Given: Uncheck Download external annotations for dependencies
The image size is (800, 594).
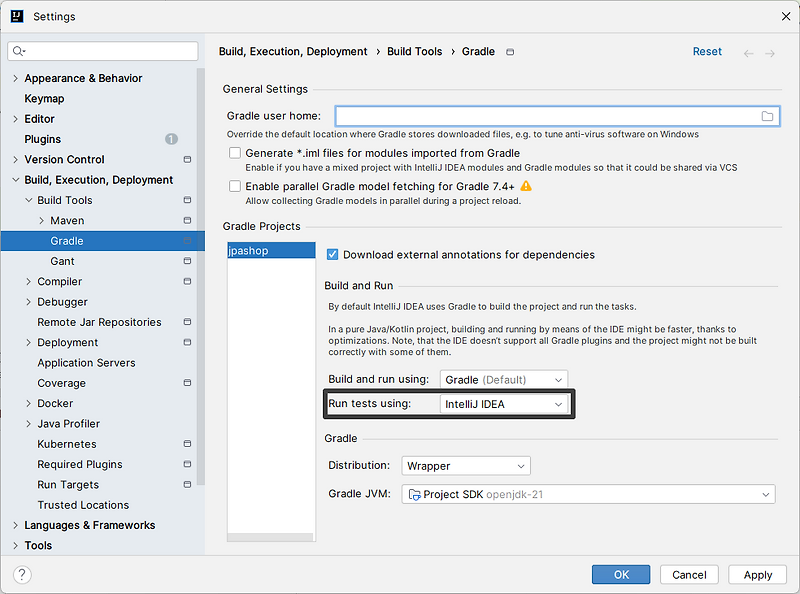Looking at the screenshot, I should pos(333,254).
